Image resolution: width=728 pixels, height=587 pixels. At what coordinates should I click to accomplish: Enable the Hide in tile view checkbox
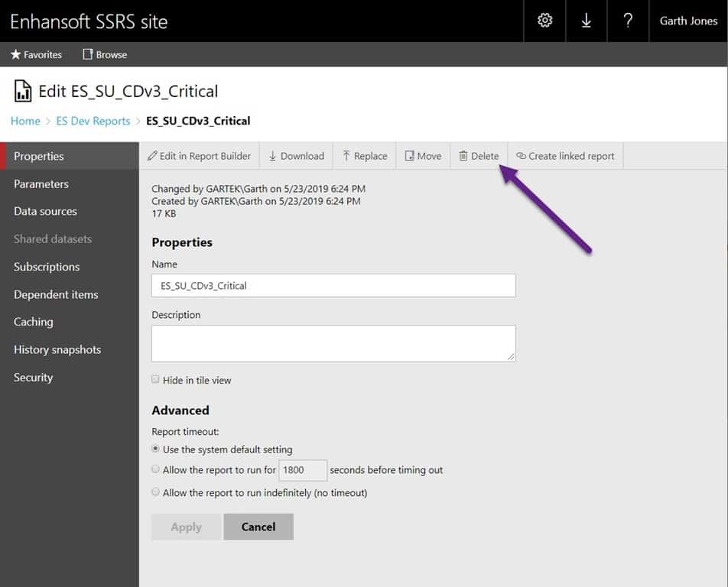pos(155,380)
